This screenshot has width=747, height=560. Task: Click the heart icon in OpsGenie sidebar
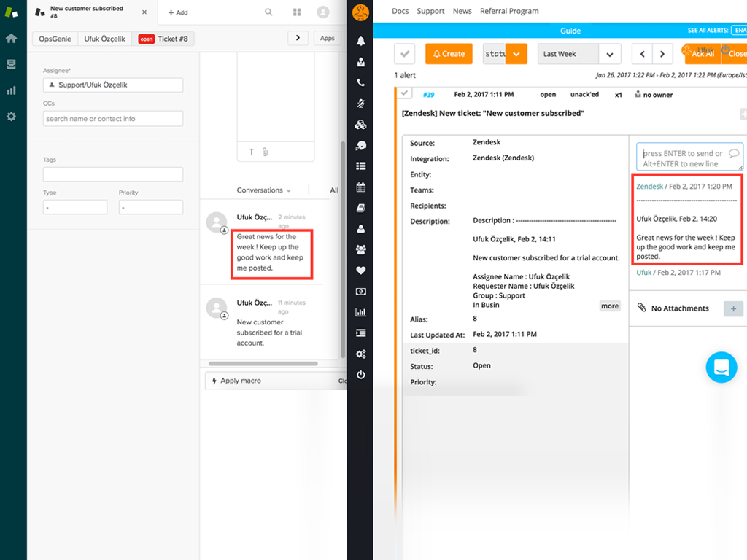360,271
